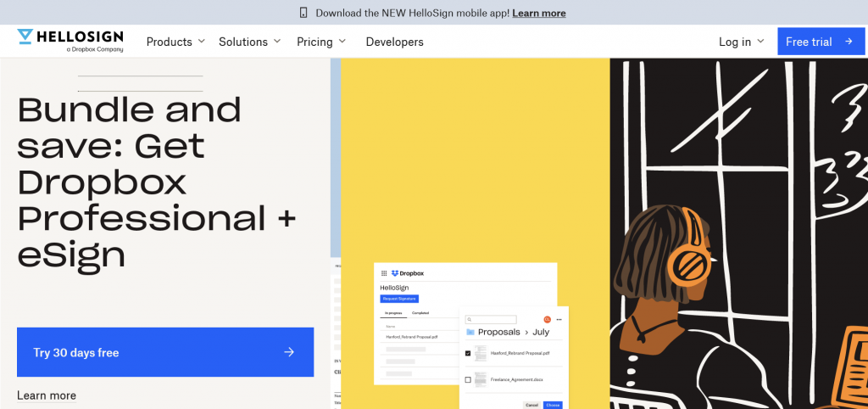The width and height of the screenshot is (868, 409).
Task: Go to the Developers page
Action: click(x=394, y=42)
